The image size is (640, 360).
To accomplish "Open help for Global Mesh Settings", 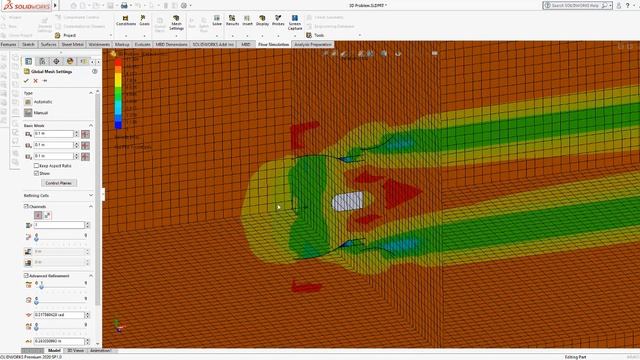I will [x=95, y=71].
